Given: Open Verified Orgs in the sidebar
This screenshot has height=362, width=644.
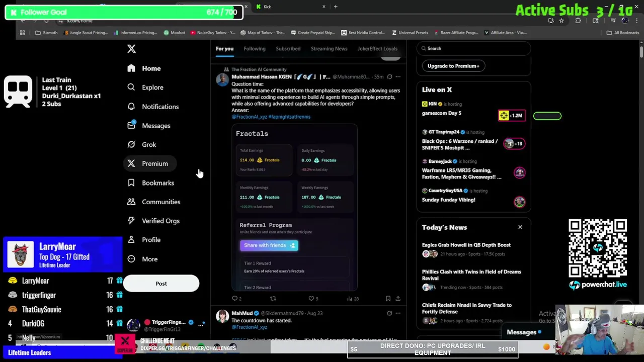Looking at the screenshot, I should [153, 221].
